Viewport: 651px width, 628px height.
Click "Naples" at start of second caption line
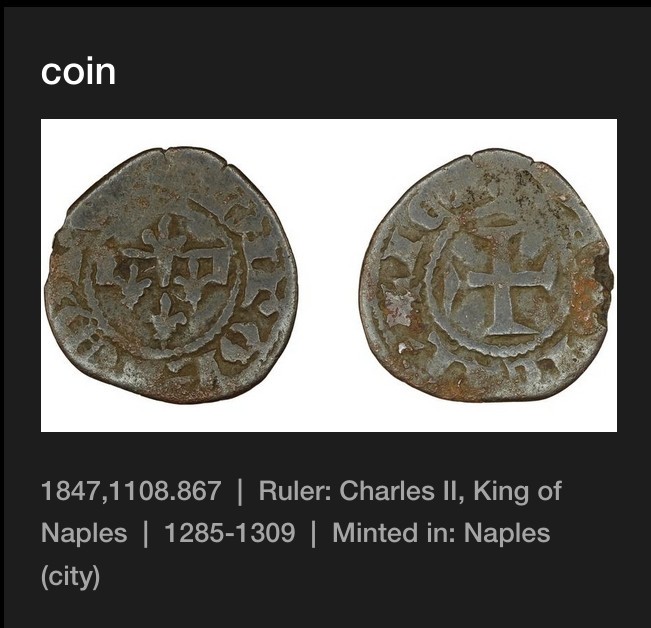coord(84,533)
